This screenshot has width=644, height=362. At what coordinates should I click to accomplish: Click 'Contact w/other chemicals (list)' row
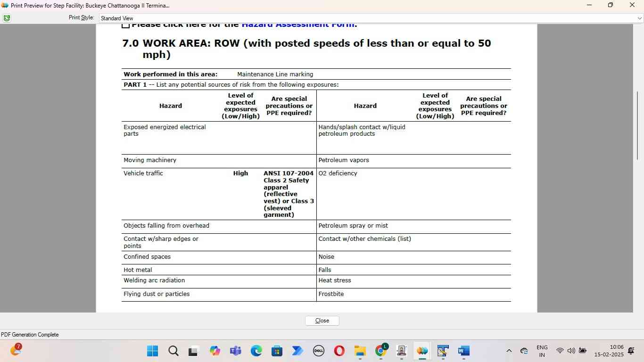(x=364, y=239)
